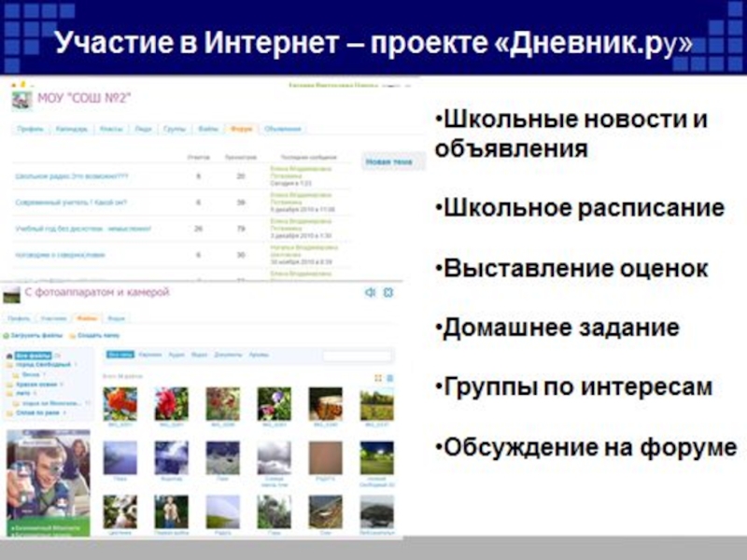Open the group avatar beside 'С фотоаппаратом и камерой'
This screenshot has height=560, width=747.
tap(11, 295)
